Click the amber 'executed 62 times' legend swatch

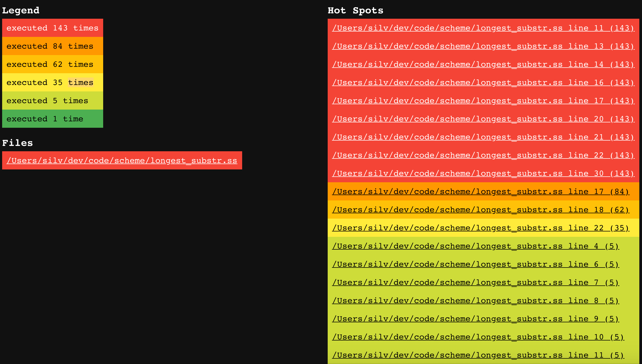[x=53, y=64]
